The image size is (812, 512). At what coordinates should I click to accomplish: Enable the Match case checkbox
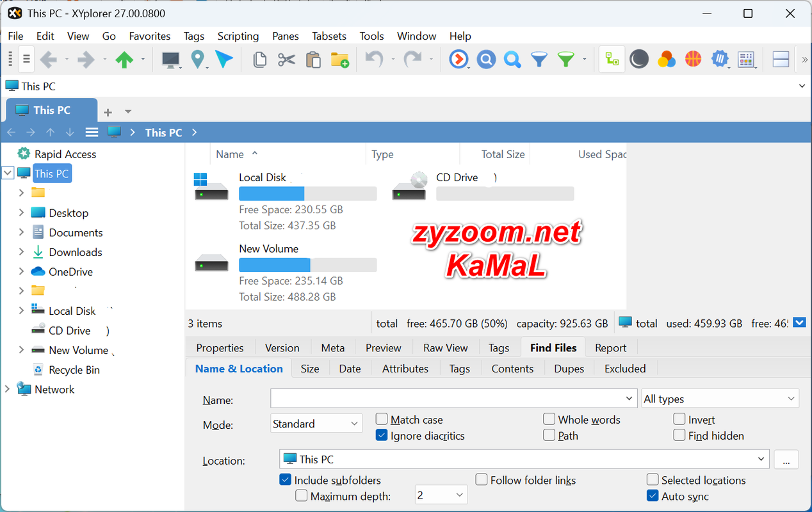(x=382, y=419)
